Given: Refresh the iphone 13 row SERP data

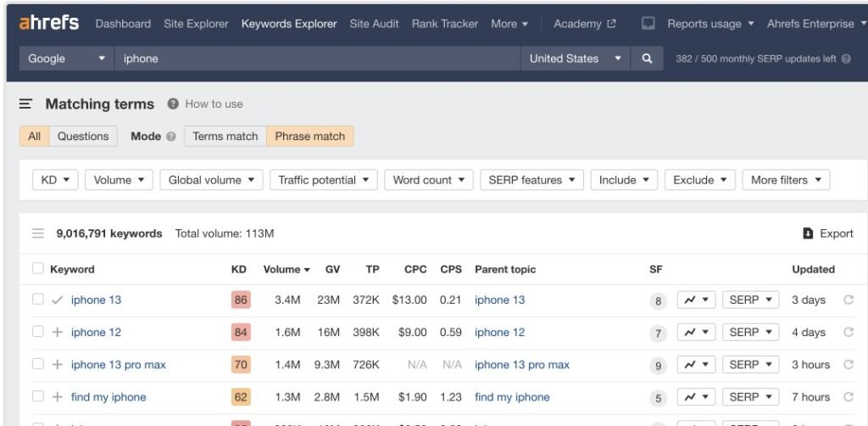Looking at the screenshot, I should 848,300.
